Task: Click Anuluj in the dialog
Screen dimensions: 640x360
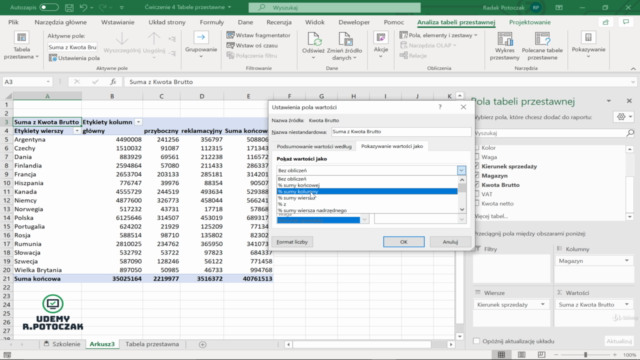Action: [x=450, y=242]
